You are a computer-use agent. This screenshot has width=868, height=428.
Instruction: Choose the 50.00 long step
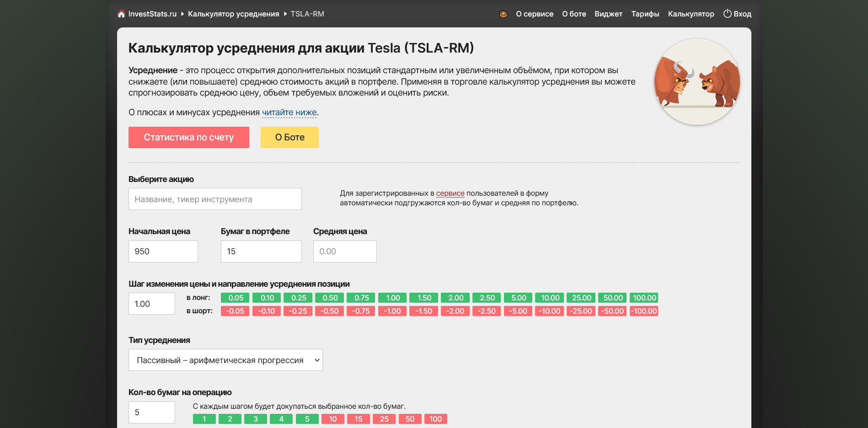612,298
